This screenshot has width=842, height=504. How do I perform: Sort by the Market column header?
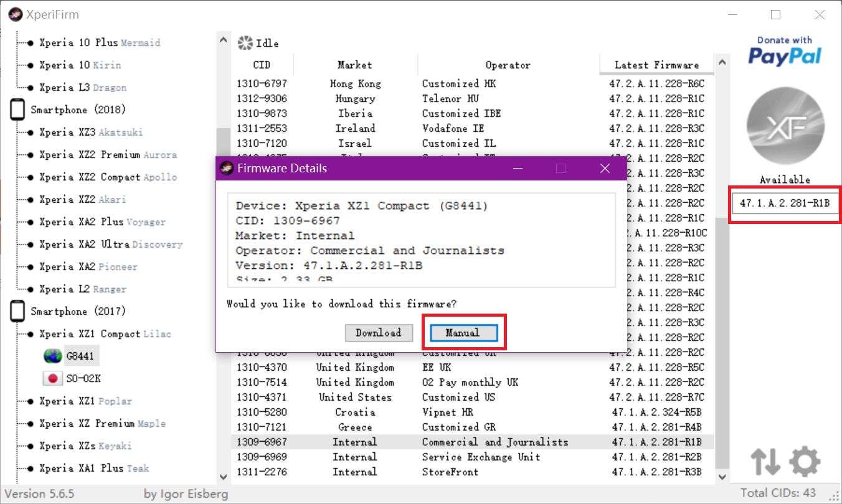point(354,65)
